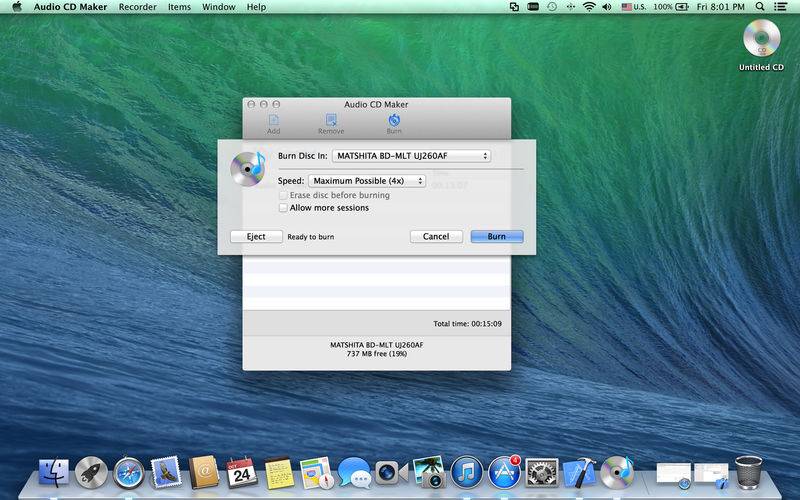Open the Untitled CD desktop icon

761,40
